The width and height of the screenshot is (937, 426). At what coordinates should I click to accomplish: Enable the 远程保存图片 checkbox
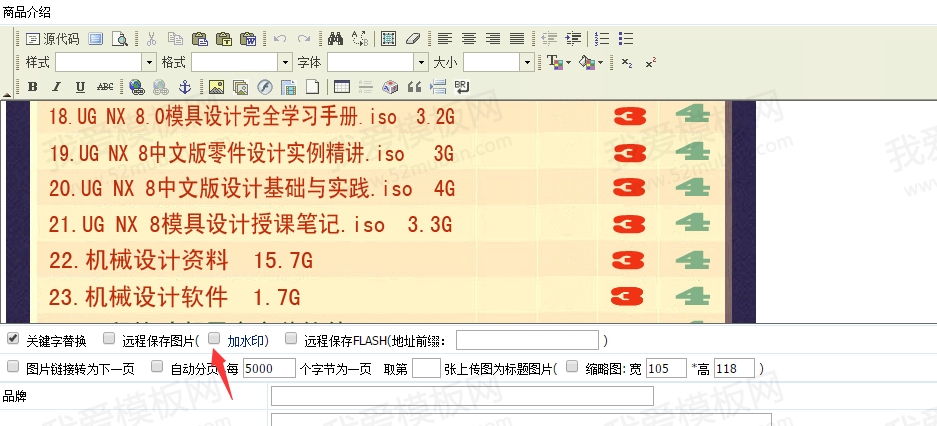(x=109, y=339)
